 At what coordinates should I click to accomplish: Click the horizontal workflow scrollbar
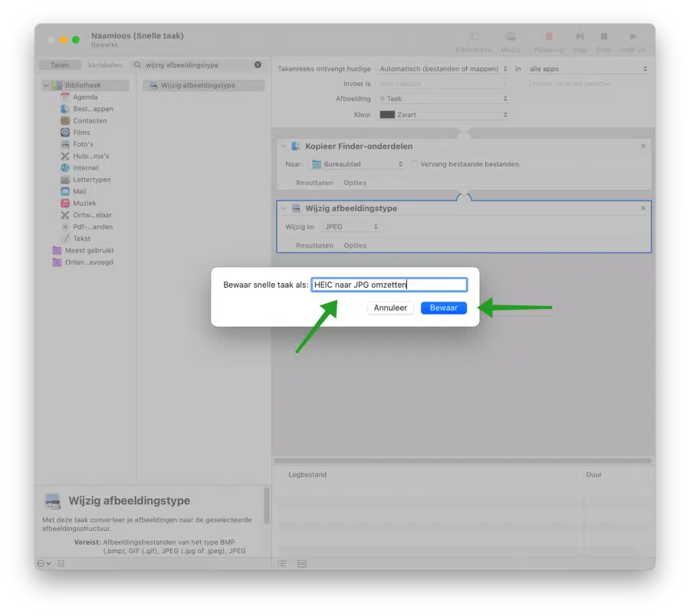tap(462, 461)
